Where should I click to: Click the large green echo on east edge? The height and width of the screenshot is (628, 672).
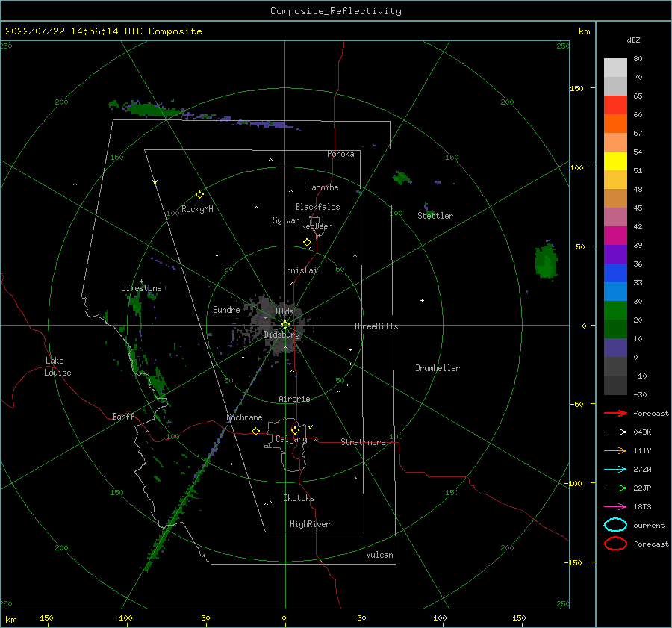tap(547, 260)
